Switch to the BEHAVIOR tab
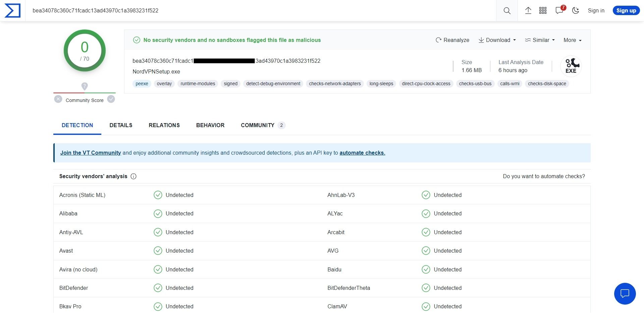This screenshot has width=644, height=313. [210, 125]
